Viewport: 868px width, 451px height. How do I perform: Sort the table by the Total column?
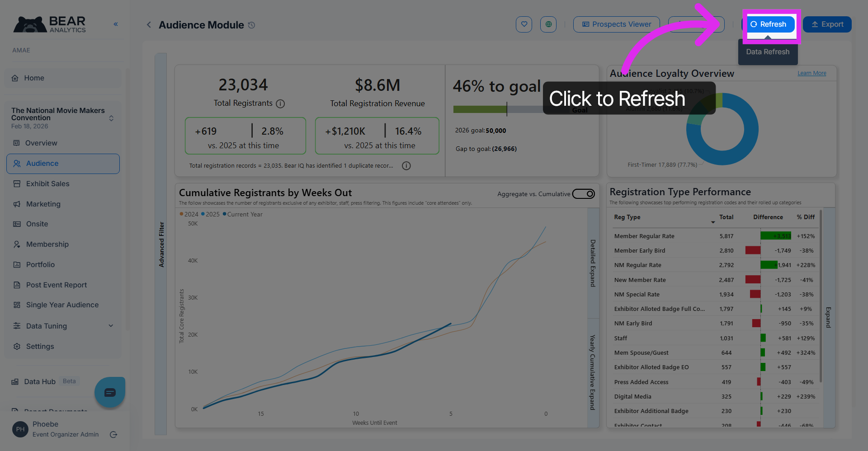click(726, 217)
